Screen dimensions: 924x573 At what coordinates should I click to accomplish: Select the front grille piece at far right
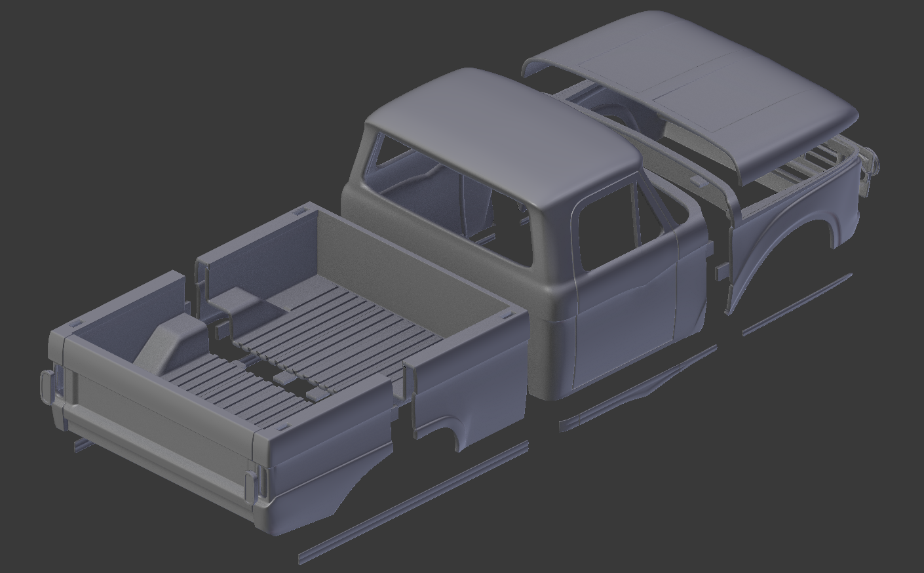[868, 169]
